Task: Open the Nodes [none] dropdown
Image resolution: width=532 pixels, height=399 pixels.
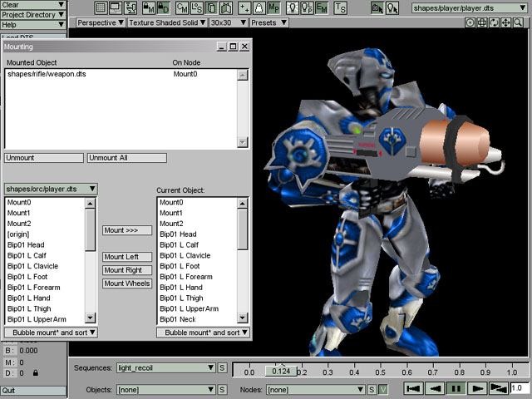Action: (x=316, y=390)
